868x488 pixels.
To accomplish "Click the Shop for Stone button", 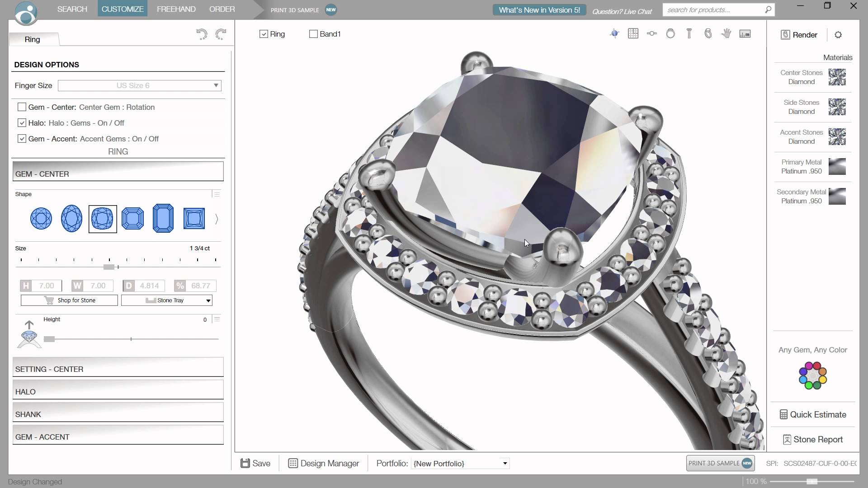I will point(69,300).
